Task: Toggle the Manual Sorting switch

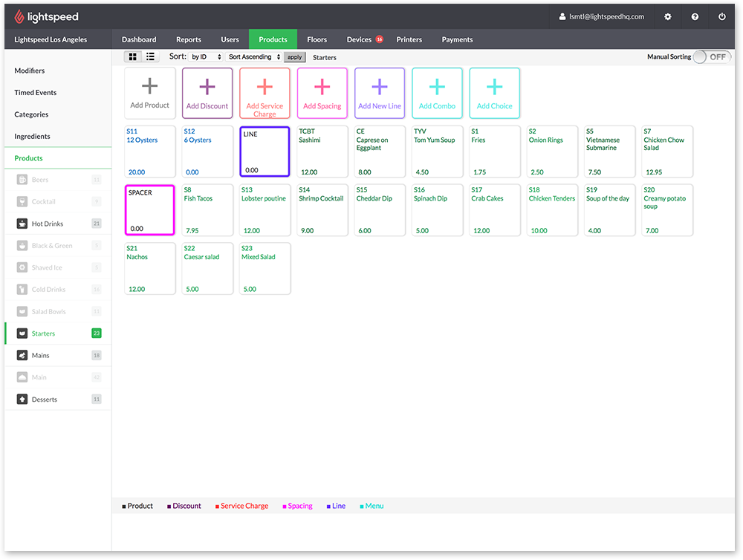Action: [x=711, y=57]
